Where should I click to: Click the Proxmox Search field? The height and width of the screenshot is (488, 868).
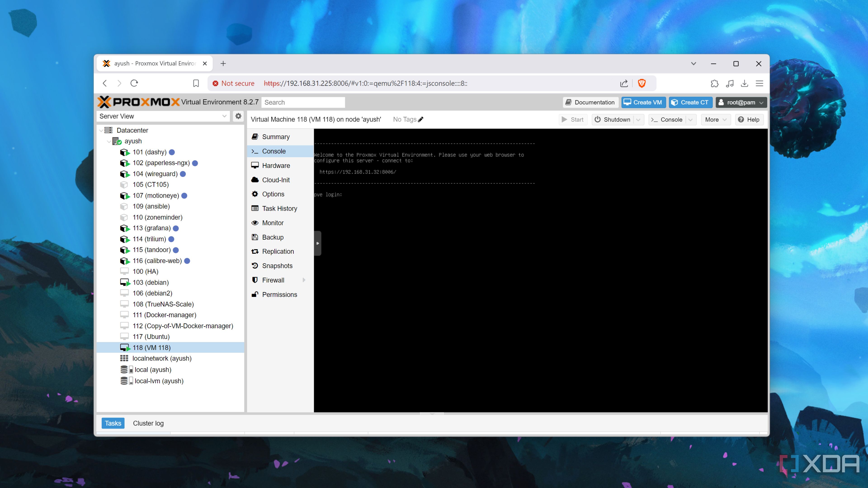pos(303,102)
